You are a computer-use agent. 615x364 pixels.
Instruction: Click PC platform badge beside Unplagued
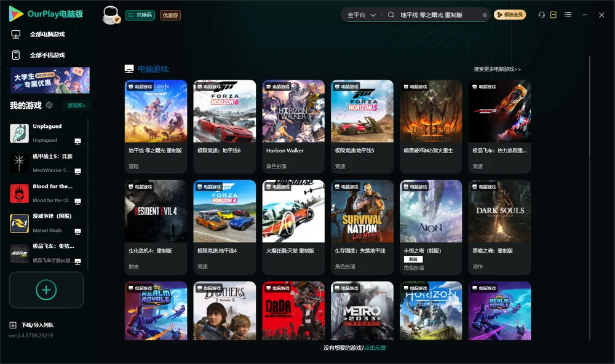coord(77,141)
